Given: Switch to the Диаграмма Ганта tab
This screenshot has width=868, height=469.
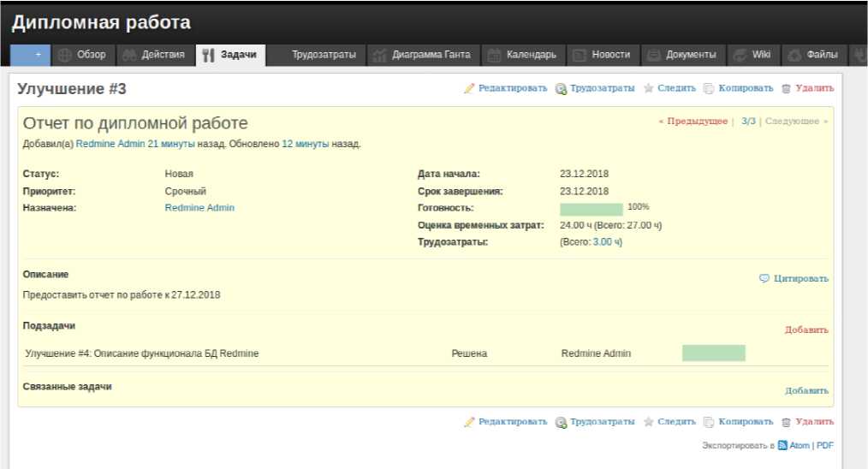Looking at the screenshot, I should 422,55.
